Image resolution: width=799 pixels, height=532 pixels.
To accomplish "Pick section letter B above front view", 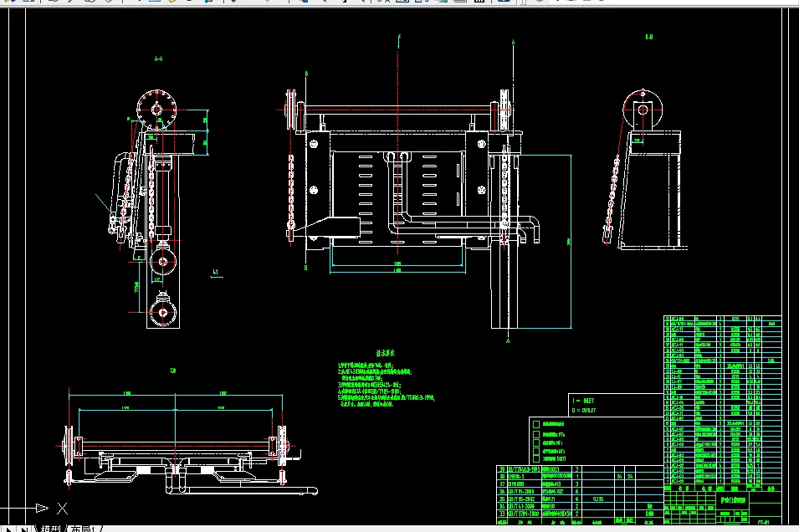I will 306,74.
